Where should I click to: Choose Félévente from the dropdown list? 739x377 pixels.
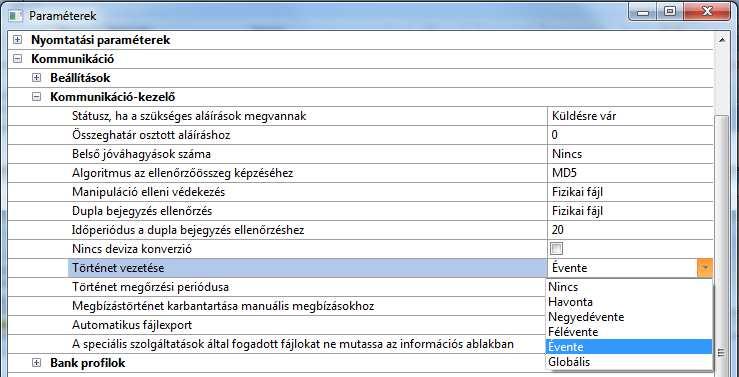click(629, 332)
